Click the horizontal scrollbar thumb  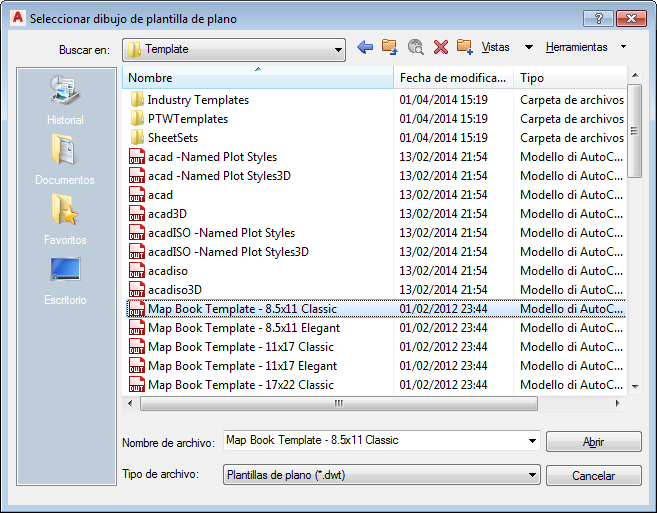[339, 404]
